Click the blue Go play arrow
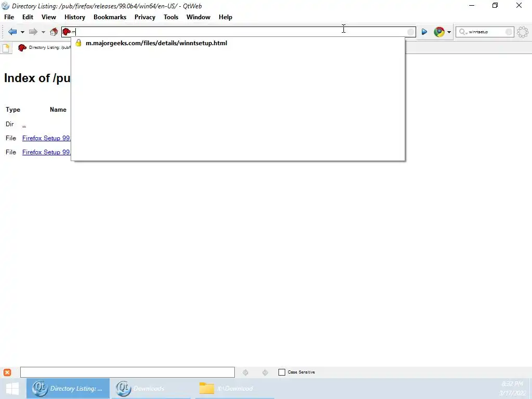The width and height of the screenshot is (532, 399). 424,32
